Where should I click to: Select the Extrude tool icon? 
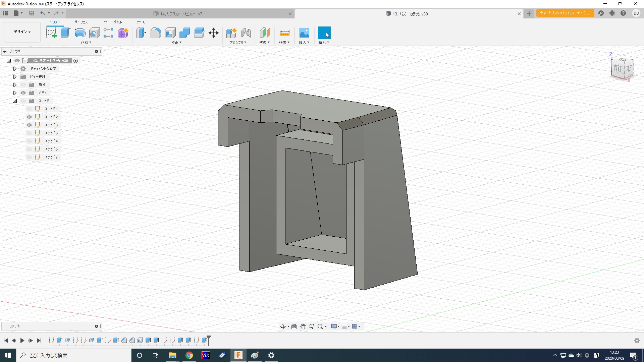pos(65,33)
